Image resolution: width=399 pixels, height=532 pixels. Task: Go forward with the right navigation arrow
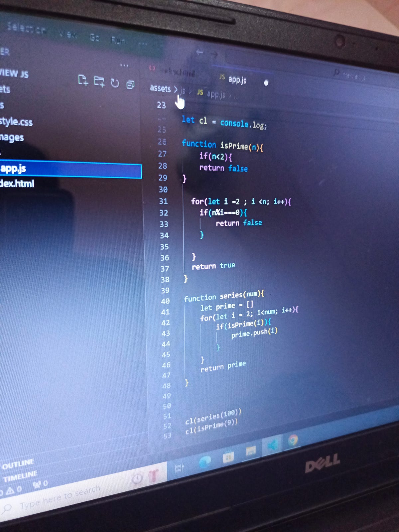click(214, 54)
